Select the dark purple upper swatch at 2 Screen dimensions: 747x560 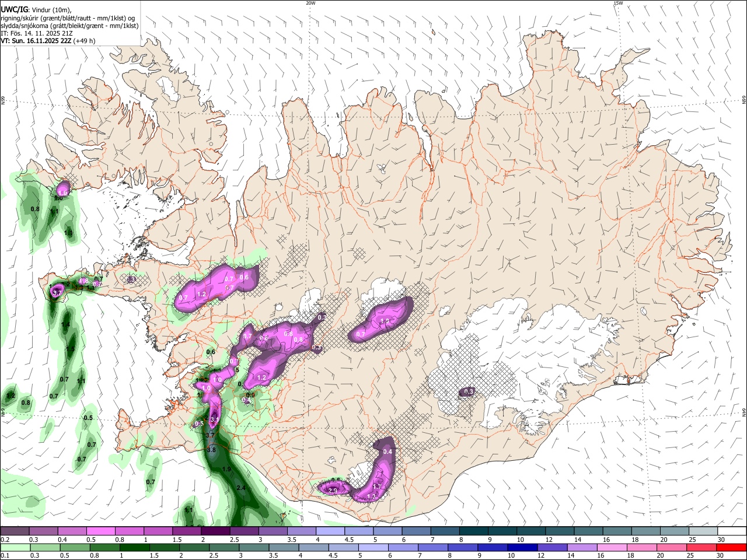coord(215,531)
